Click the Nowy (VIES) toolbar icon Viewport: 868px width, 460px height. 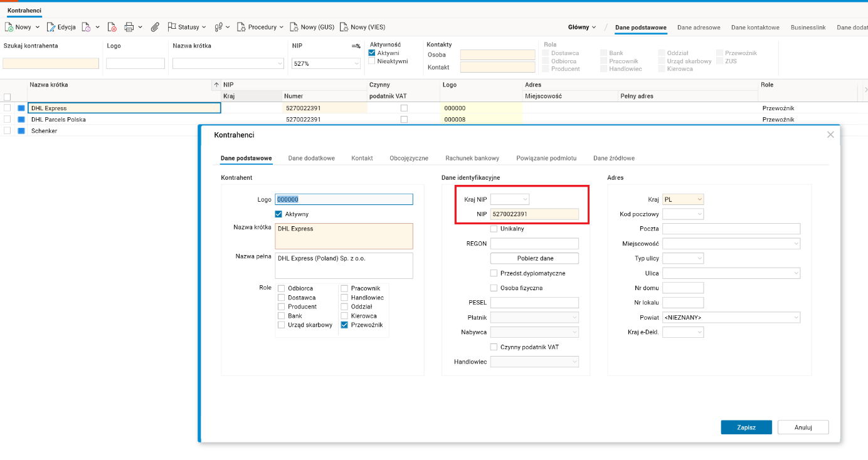tap(344, 27)
